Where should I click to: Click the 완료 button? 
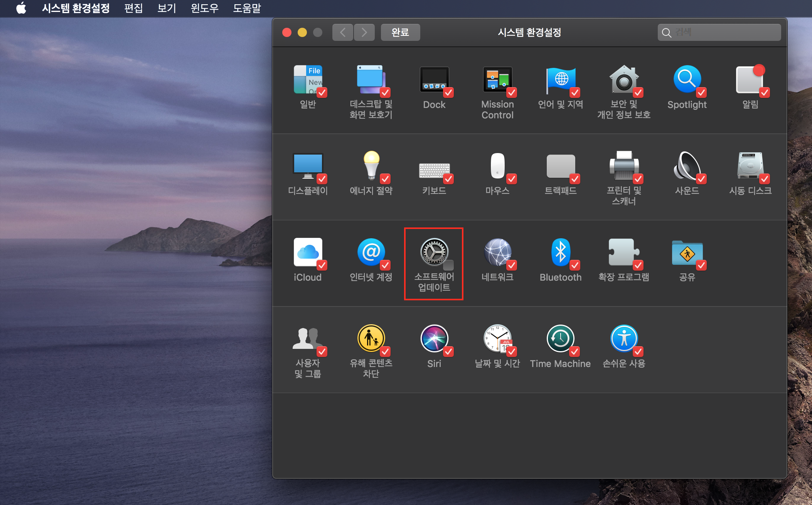400,32
